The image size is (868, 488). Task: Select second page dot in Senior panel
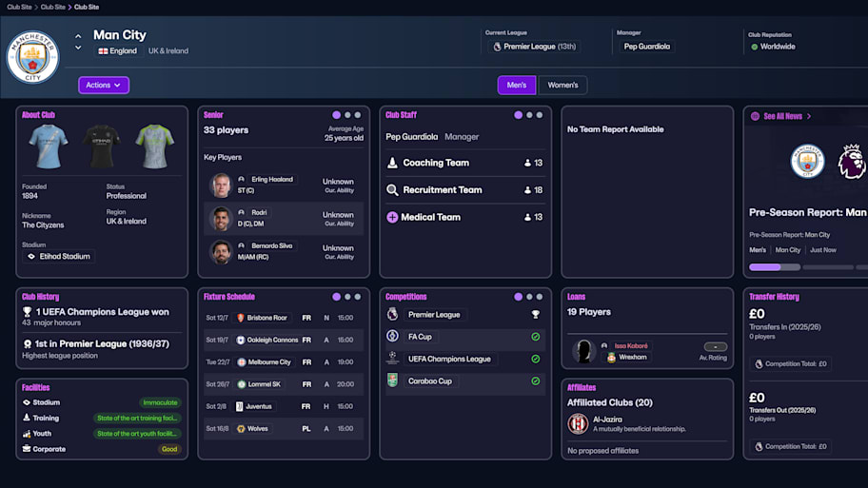pyautogui.click(x=347, y=115)
